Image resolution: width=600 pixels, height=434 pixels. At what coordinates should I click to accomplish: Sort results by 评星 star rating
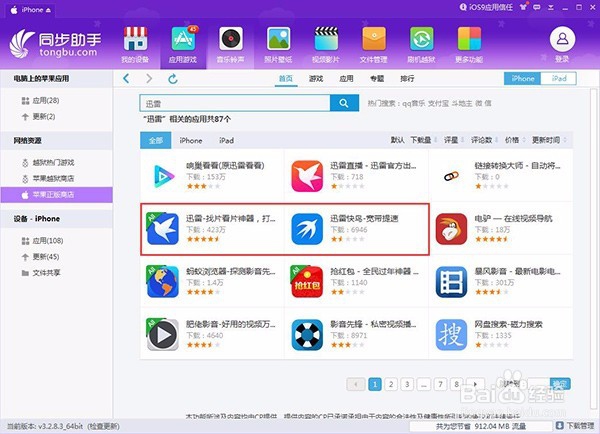453,140
